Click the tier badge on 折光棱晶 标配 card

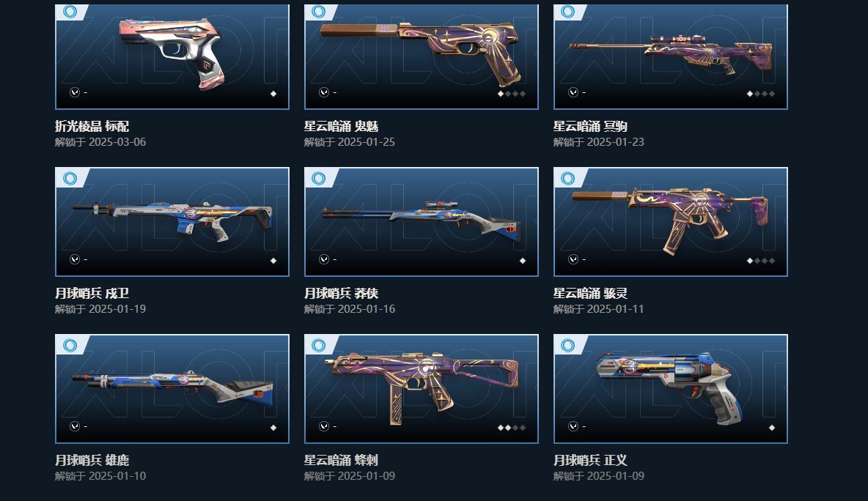pos(70,12)
